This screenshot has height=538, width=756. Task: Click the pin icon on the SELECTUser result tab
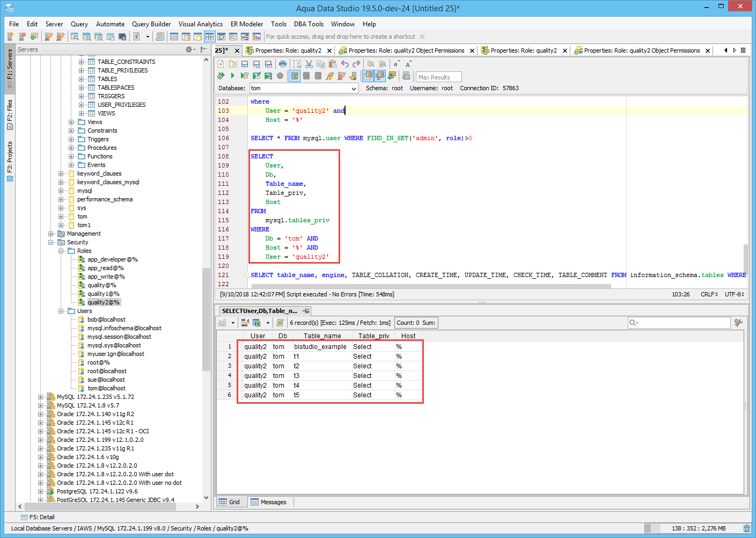[x=306, y=311]
